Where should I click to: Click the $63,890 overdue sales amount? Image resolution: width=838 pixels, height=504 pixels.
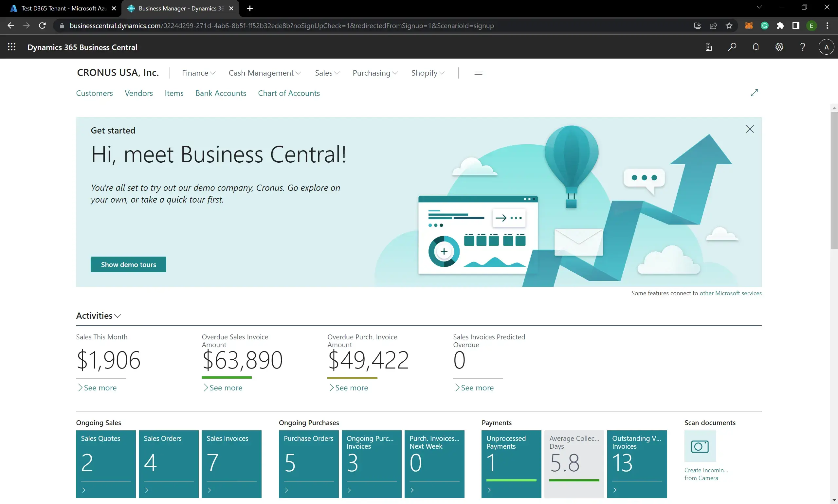pos(242,360)
